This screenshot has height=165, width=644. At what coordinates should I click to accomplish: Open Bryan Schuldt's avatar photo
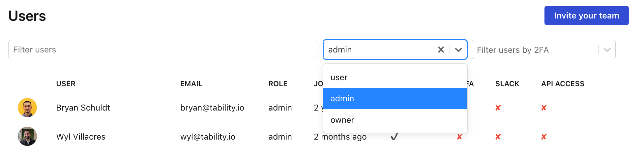[27, 108]
